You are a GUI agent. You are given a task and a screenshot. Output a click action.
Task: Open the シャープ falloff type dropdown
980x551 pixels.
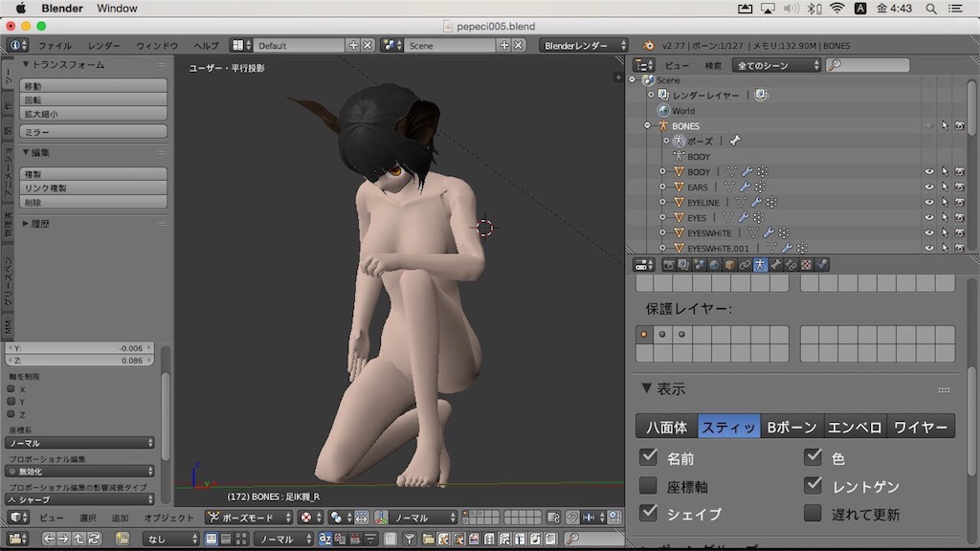[80, 499]
